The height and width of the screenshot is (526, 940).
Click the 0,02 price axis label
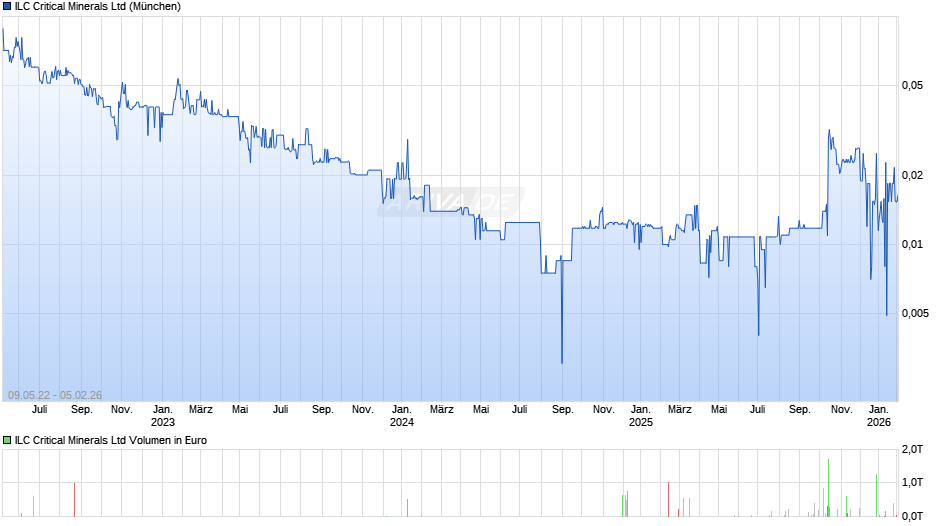click(x=912, y=175)
